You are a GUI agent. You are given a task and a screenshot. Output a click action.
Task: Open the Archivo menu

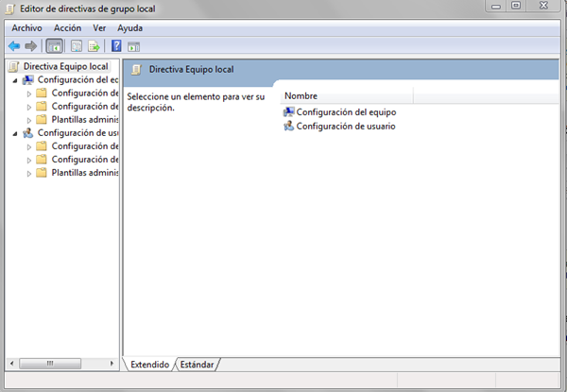(x=26, y=28)
